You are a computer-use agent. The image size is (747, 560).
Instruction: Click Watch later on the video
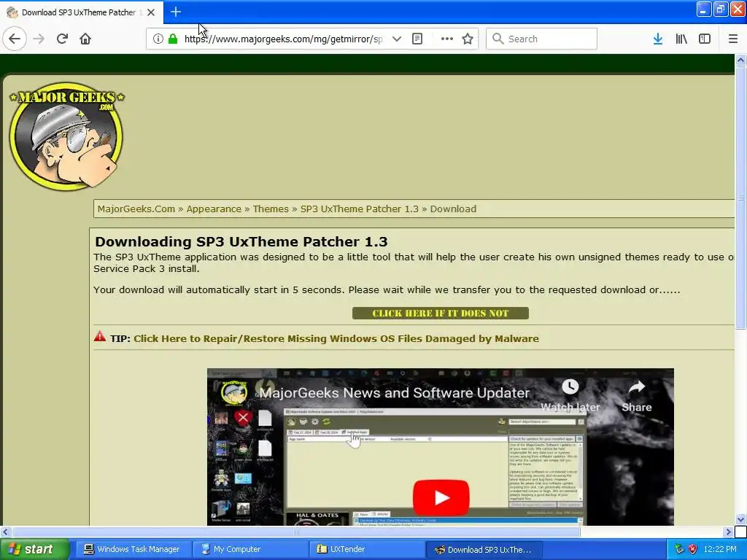pos(570,395)
